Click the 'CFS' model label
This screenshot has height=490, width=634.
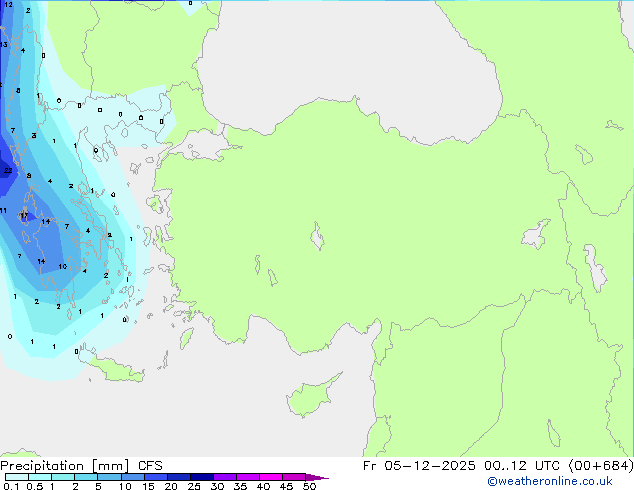point(150,466)
